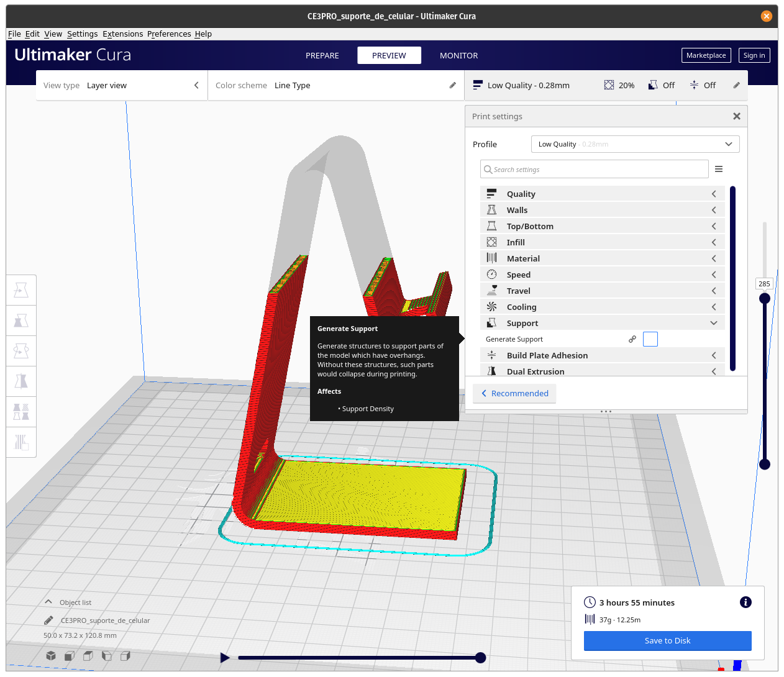Click pencil icon beside CE3PRO_suporte_de_celular
The width and height of the screenshot is (784, 677).
pos(48,620)
